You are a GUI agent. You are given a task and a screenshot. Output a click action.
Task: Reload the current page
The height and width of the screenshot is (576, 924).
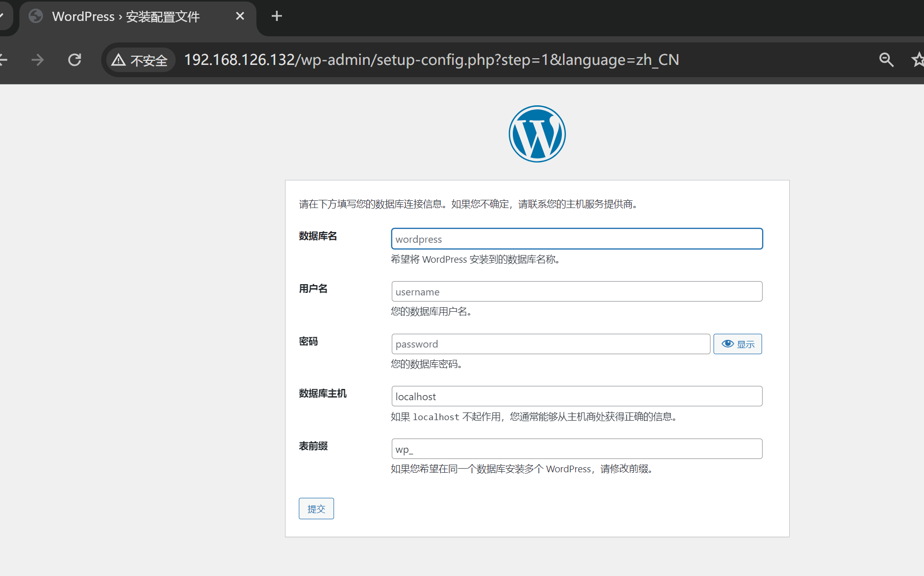tap(75, 60)
